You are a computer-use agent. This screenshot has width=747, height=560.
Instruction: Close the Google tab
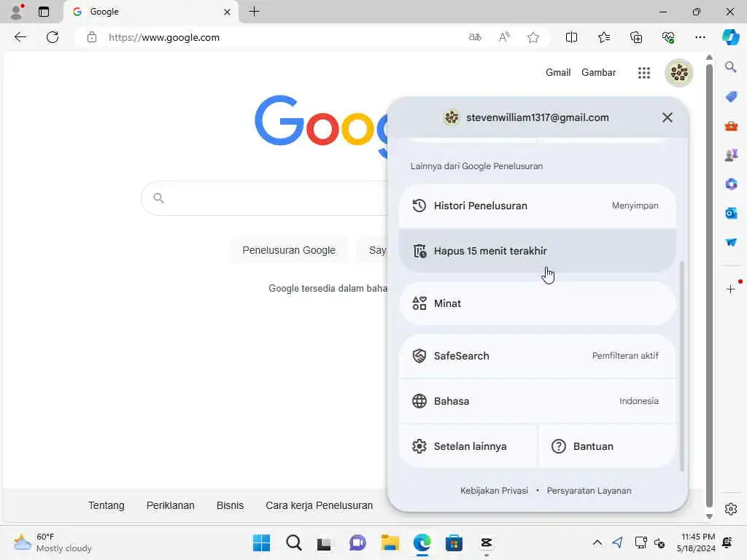[x=228, y=12]
